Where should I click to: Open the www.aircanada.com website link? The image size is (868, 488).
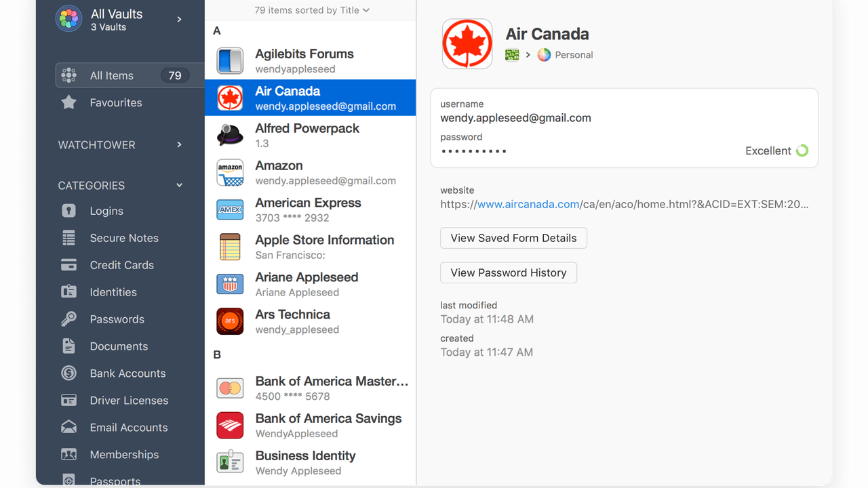(x=528, y=204)
